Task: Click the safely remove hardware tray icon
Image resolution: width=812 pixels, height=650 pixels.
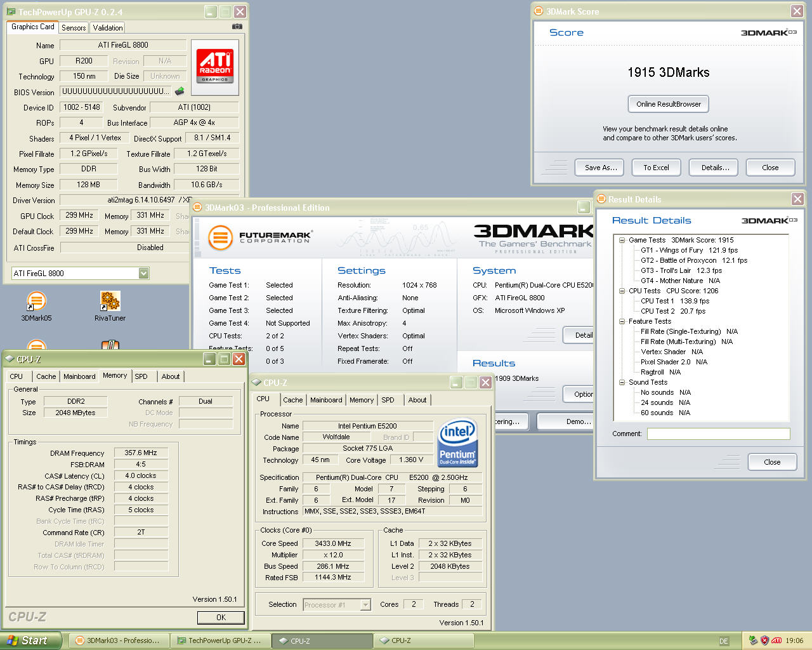Action: (x=753, y=640)
